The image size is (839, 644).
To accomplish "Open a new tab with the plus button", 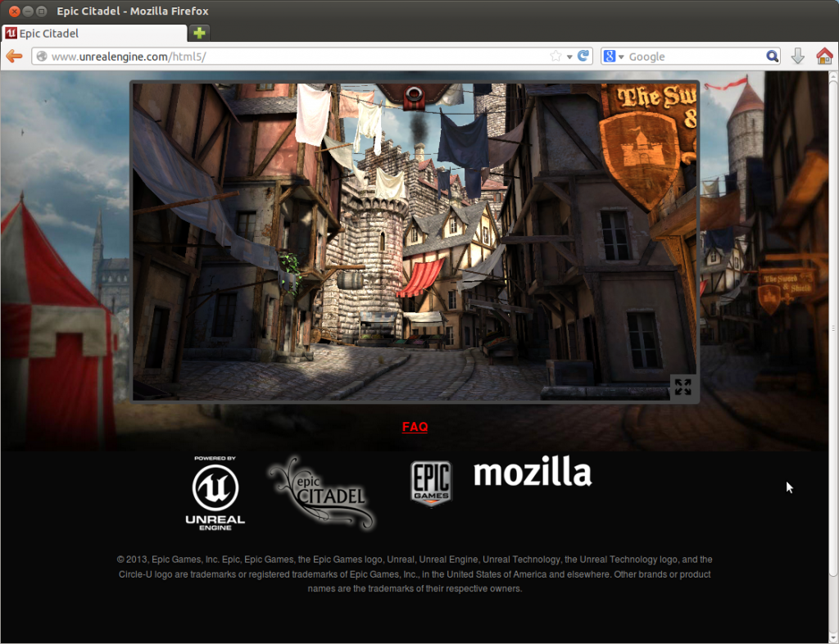I will [x=199, y=33].
